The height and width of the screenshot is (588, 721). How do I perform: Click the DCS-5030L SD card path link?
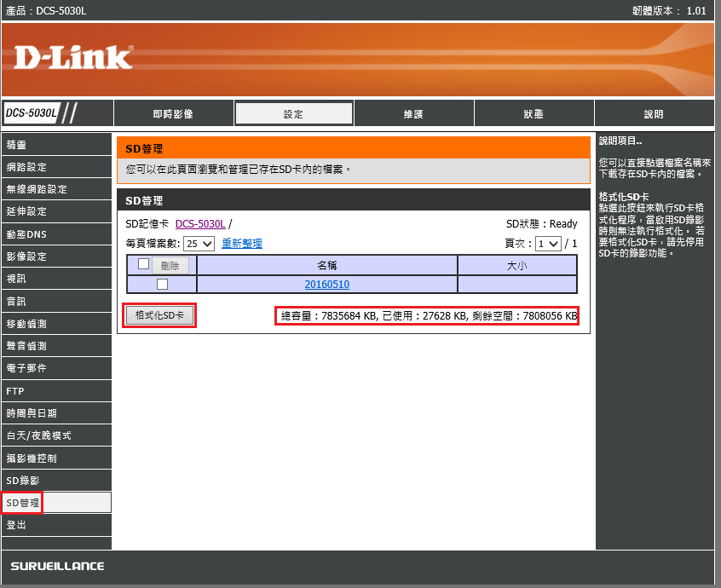(x=200, y=224)
